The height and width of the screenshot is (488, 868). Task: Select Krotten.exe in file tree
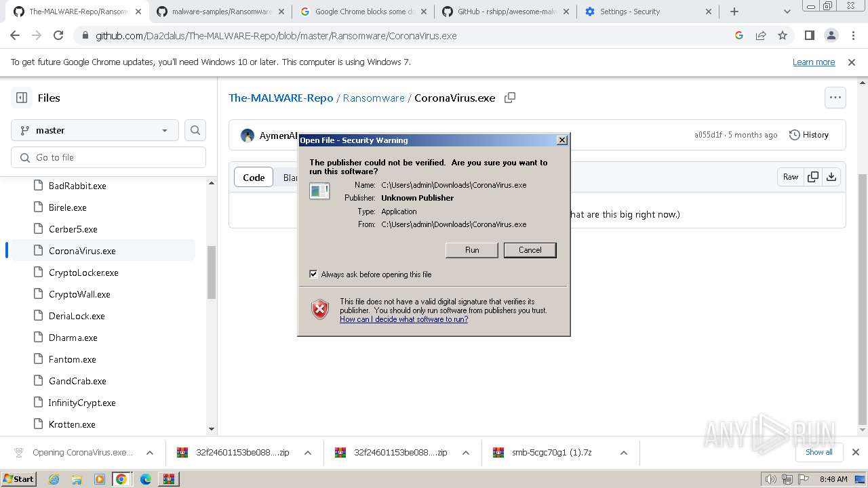pos(72,424)
